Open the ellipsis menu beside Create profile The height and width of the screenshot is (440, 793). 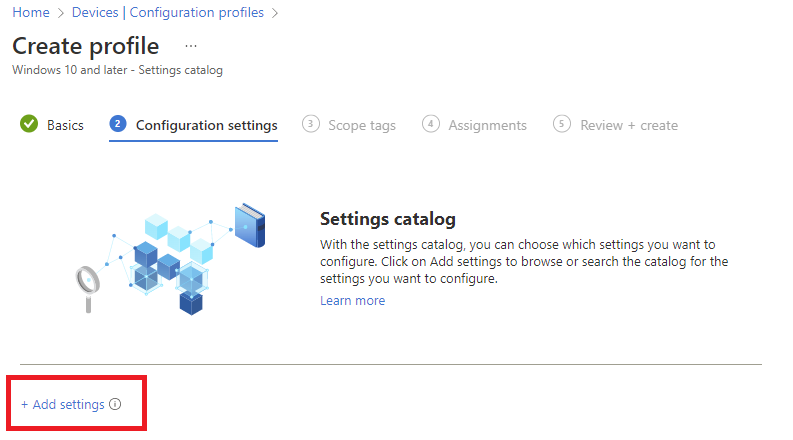click(x=191, y=46)
